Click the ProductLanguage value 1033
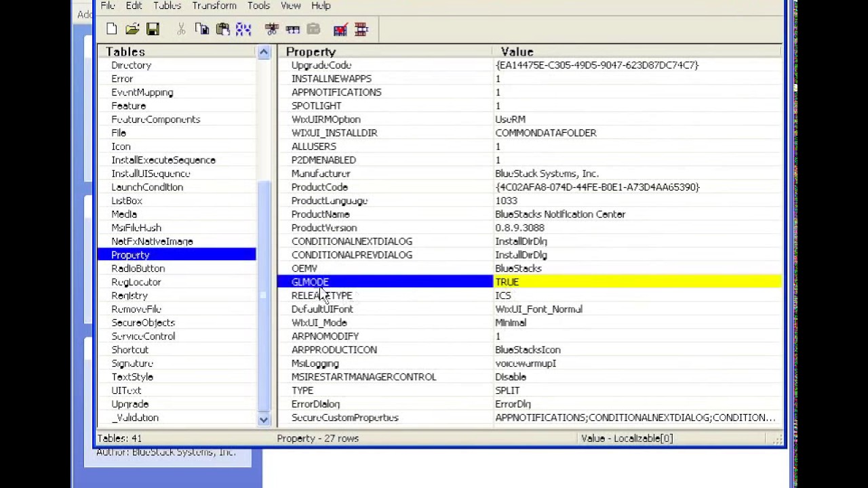The height and width of the screenshot is (488, 868). (506, 201)
